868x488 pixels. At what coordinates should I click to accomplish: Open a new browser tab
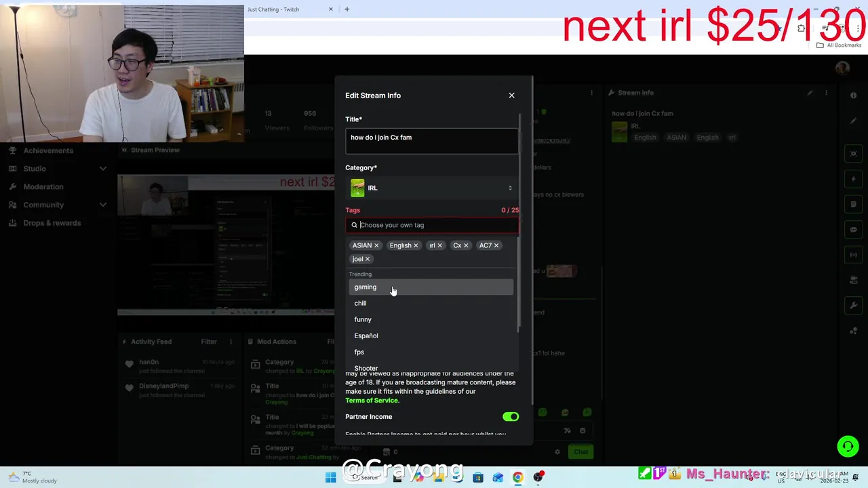point(347,9)
